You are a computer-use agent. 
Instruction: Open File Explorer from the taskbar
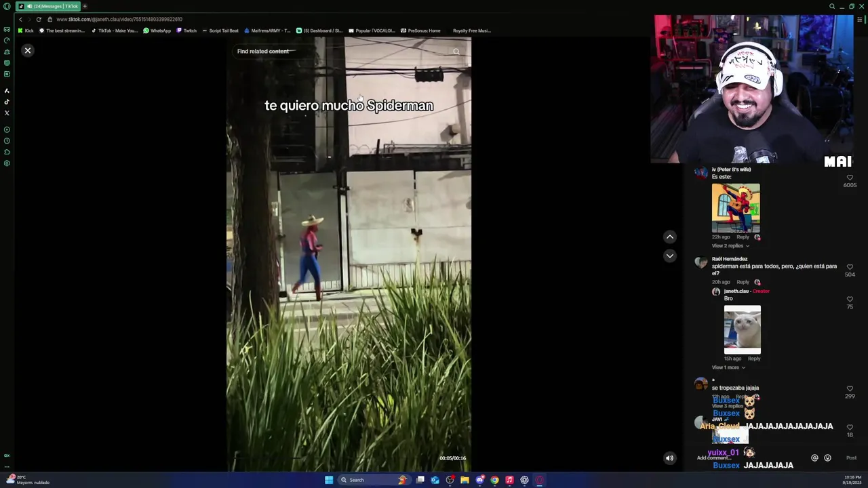465,480
